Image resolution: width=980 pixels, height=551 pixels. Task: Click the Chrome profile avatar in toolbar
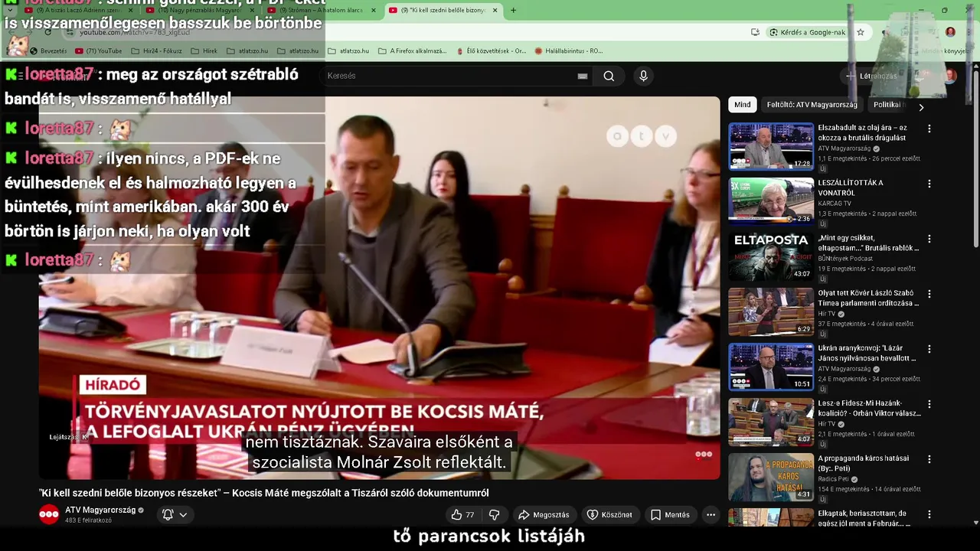coord(950,32)
